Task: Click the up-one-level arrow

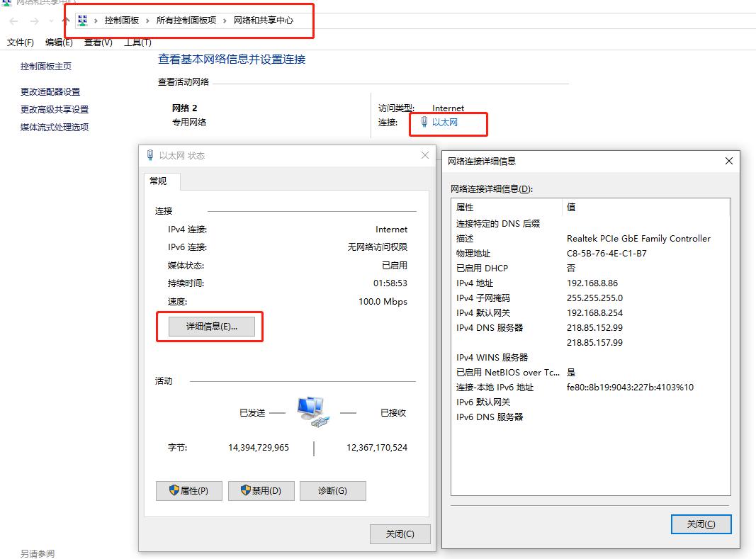Action: [65, 21]
